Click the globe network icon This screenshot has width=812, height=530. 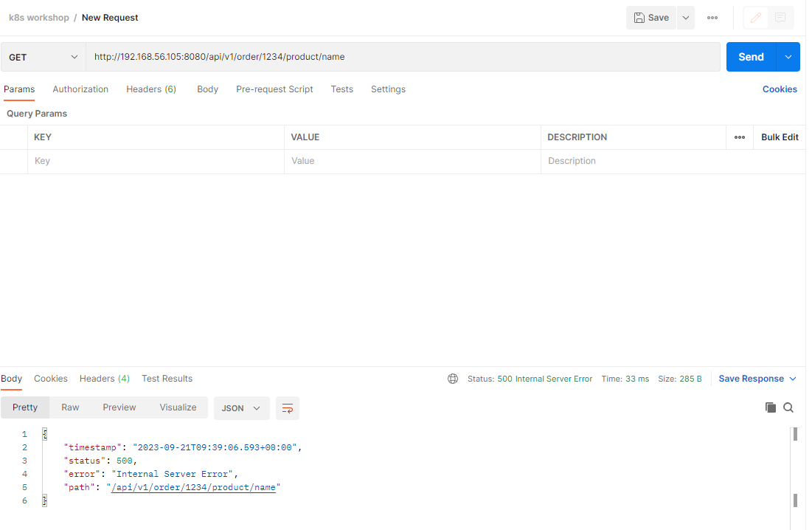tap(453, 379)
